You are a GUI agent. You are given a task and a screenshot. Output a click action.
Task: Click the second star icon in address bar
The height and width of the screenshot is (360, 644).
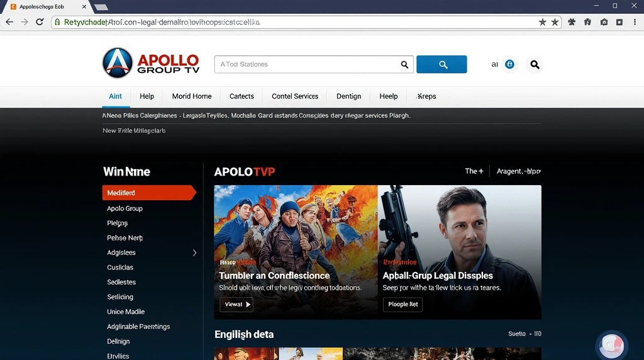tap(555, 22)
